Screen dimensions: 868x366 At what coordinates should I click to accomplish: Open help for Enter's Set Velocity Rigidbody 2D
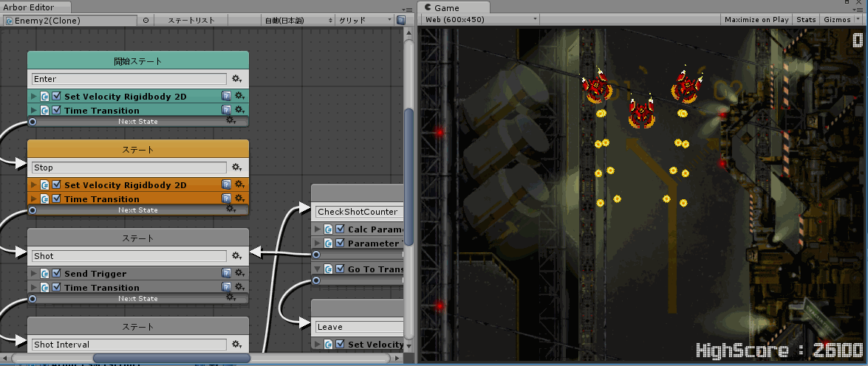tap(226, 96)
